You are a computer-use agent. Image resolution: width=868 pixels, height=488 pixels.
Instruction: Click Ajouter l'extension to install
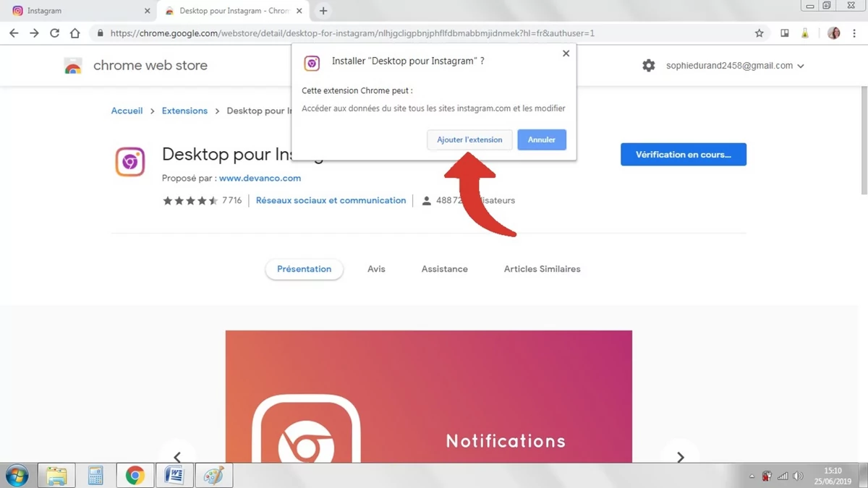tap(469, 140)
